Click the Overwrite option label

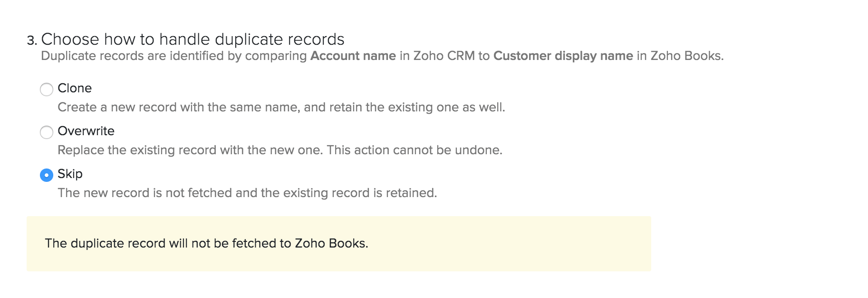[x=86, y=131]
